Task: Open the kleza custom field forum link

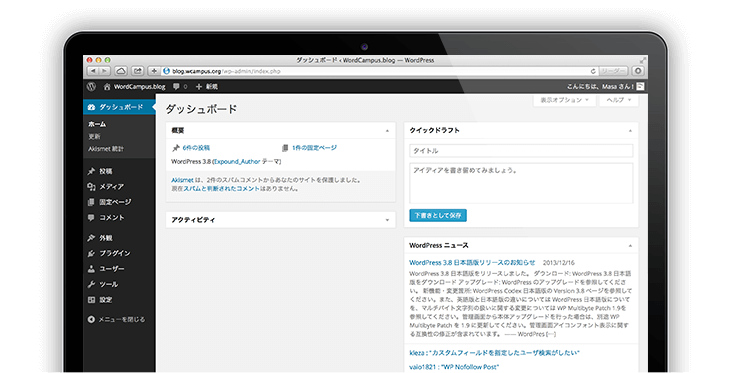Action: [x=494, y=353]
